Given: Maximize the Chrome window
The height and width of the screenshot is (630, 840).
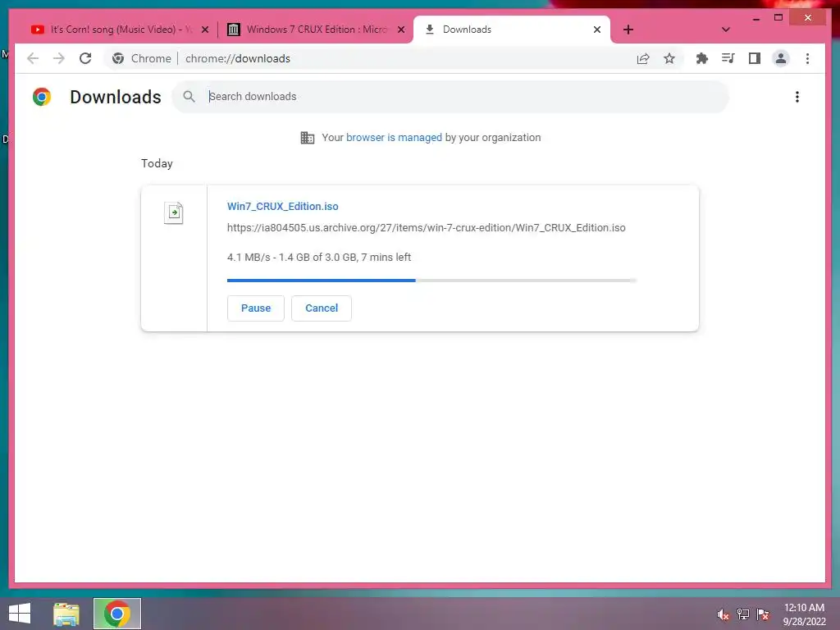Looking at the screenshot, I should point(778,18).
